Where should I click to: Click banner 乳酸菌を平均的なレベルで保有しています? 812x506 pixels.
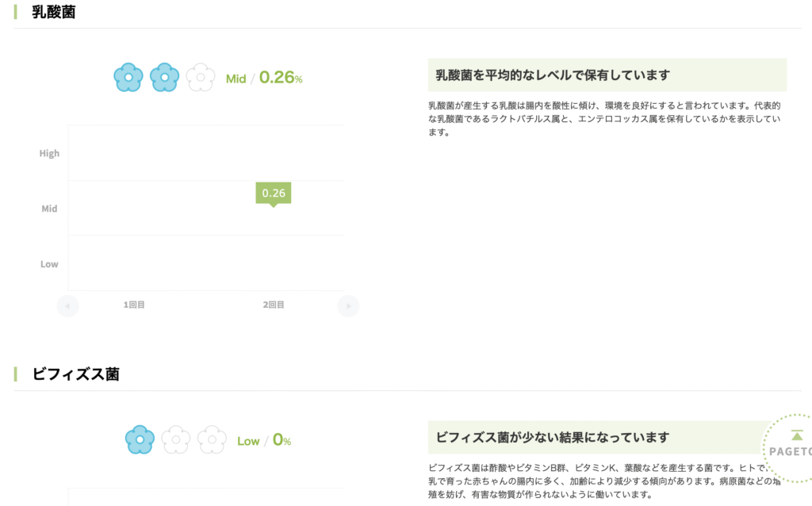pyautogui.click(x=607, y=75)
